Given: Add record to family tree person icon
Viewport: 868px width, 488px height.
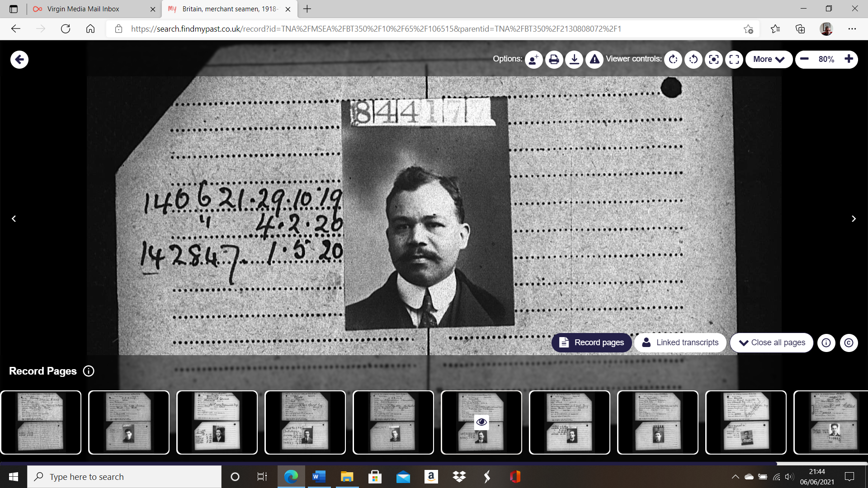Looking at the screenshot, I should coord(533,59).
